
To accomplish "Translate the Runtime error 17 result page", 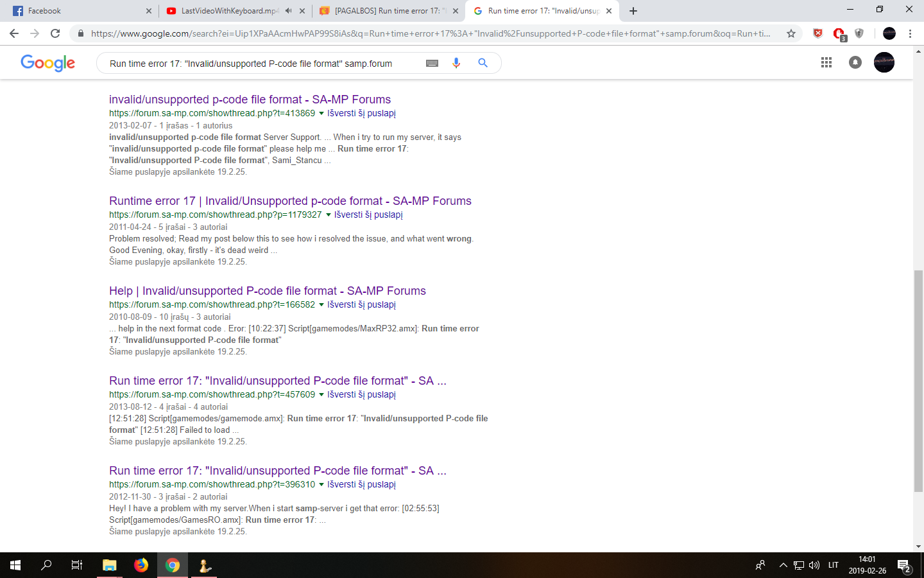I will click(368, 215).
